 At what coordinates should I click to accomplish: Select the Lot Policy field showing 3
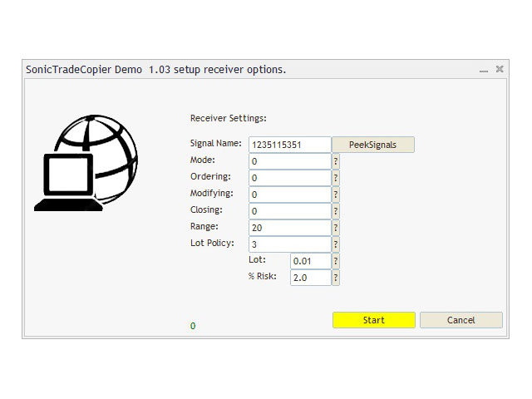[290, 244]
